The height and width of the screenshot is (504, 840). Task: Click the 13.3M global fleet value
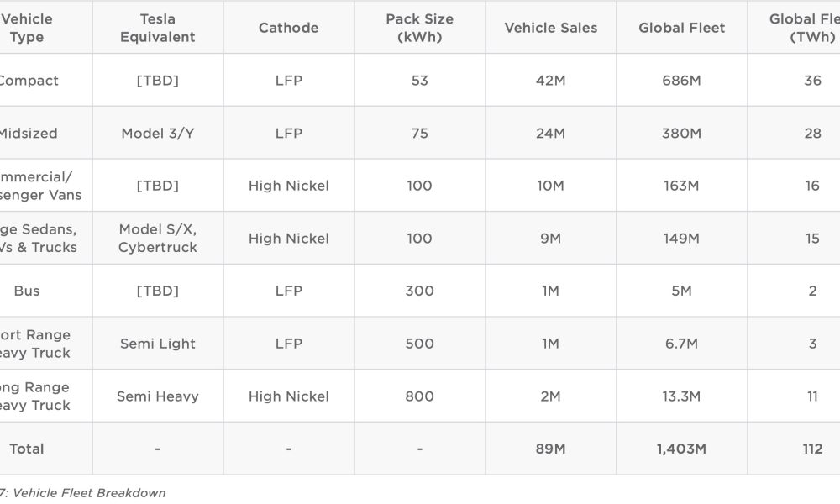click(x=681, y=396)
